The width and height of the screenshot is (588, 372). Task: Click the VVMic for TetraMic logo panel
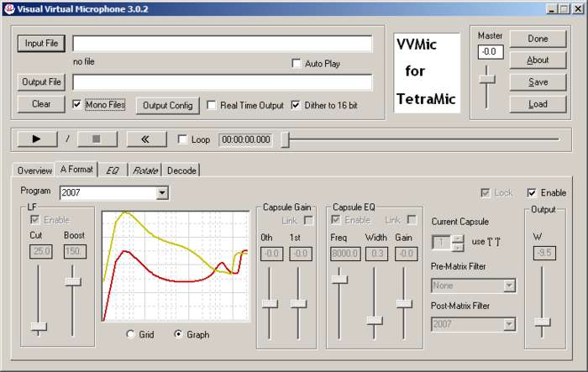(x=427, y=73)
